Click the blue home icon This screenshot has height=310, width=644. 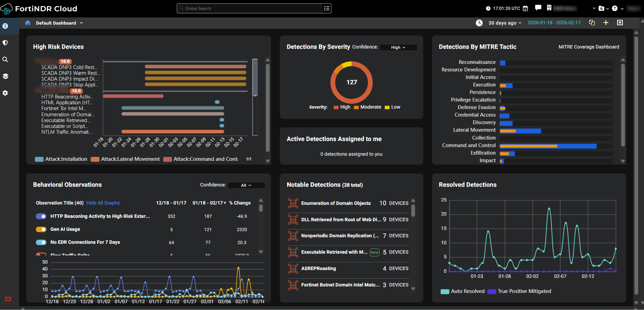(28, 23)
